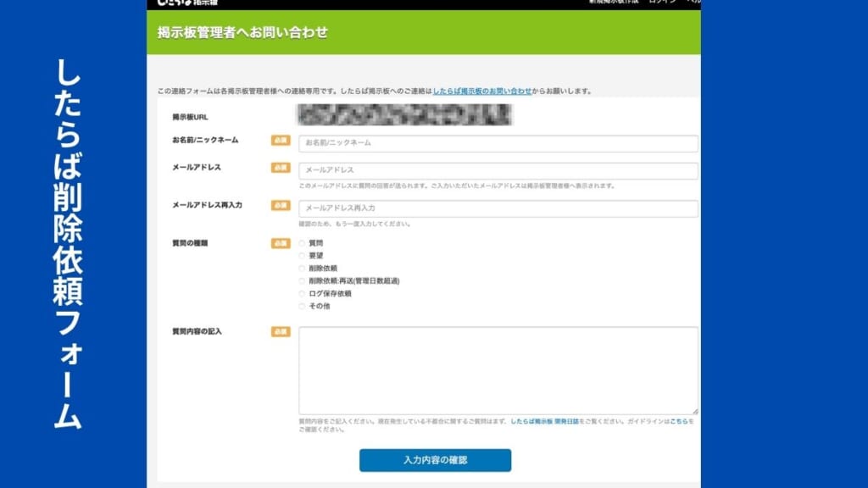The height and width of the screenshot is (488, 868).
Task: Choose the 要望 radio option
Action: point(302,256)
